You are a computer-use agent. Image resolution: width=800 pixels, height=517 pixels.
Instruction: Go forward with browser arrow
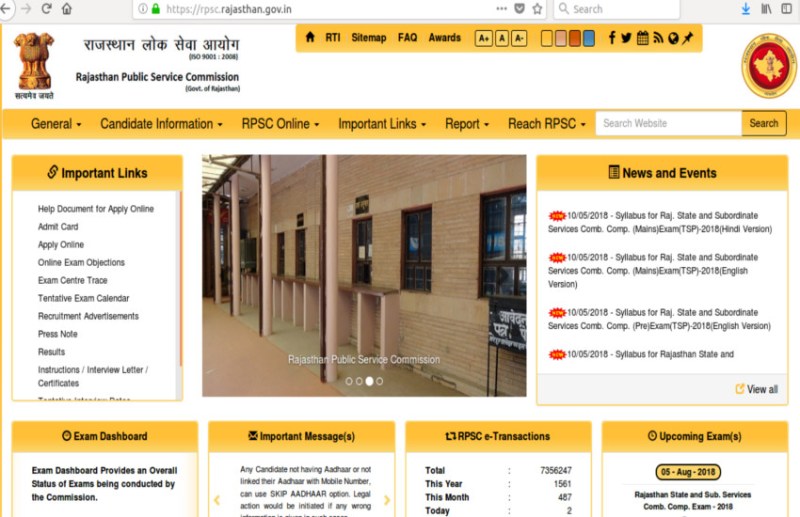[26, 9]
